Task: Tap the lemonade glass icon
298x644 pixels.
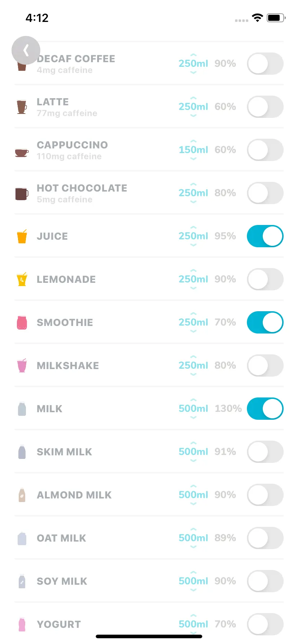Action: [22, 279]
